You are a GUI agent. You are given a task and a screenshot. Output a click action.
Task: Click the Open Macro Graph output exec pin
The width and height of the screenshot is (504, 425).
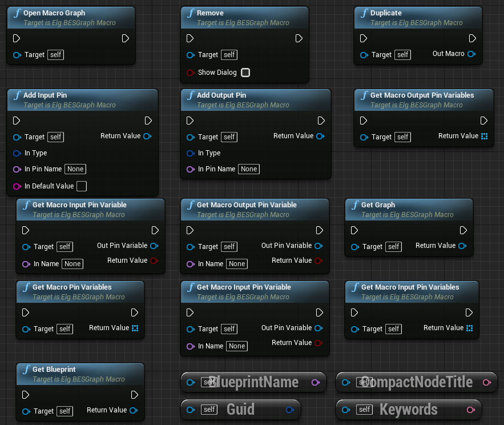click(x=126, y=39)
